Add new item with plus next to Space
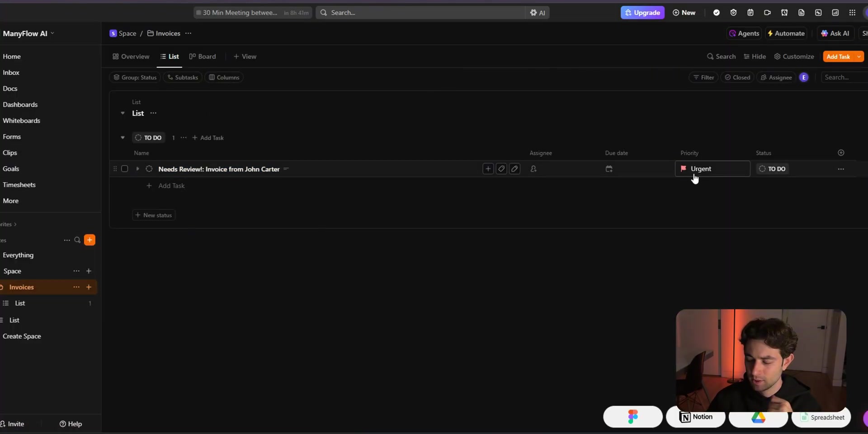 click(89, 271)
